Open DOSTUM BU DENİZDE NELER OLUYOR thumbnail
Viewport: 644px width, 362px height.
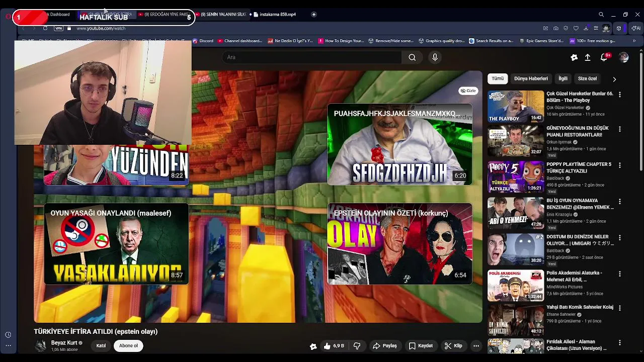click(516, 249)
